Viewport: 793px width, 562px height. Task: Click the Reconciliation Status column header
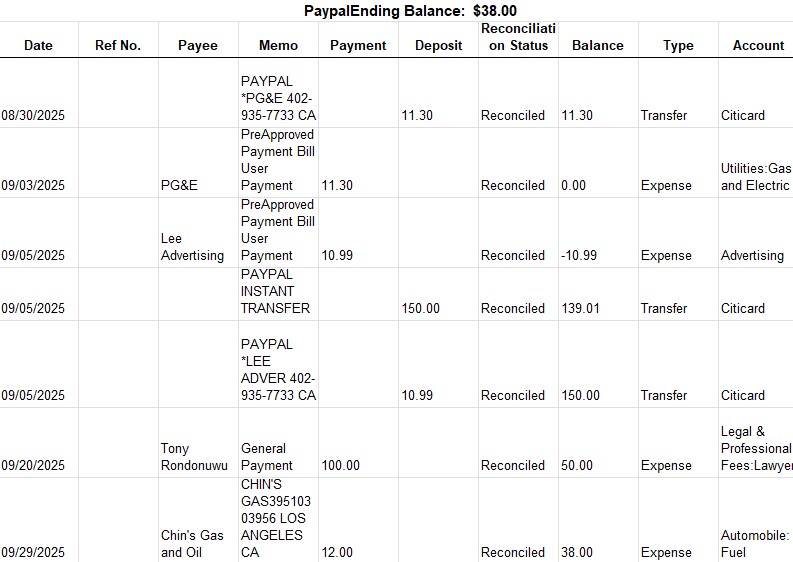(x=518, y=37)
